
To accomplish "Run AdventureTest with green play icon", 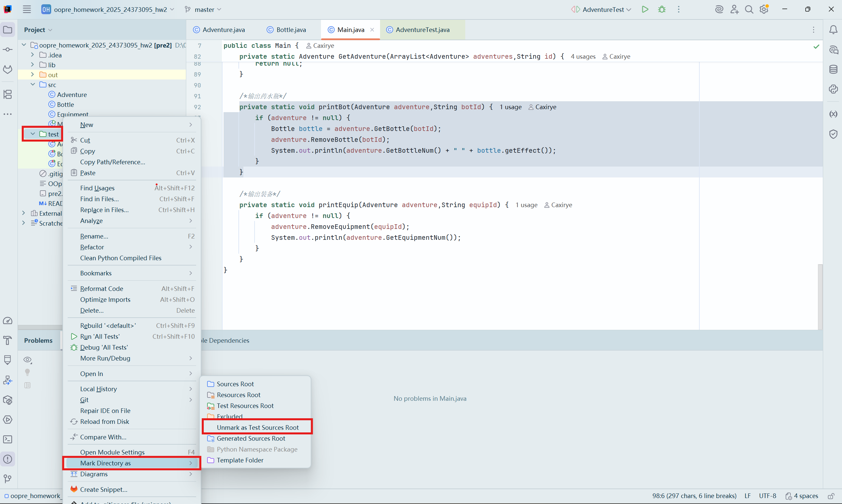I will tap(645, 10).
